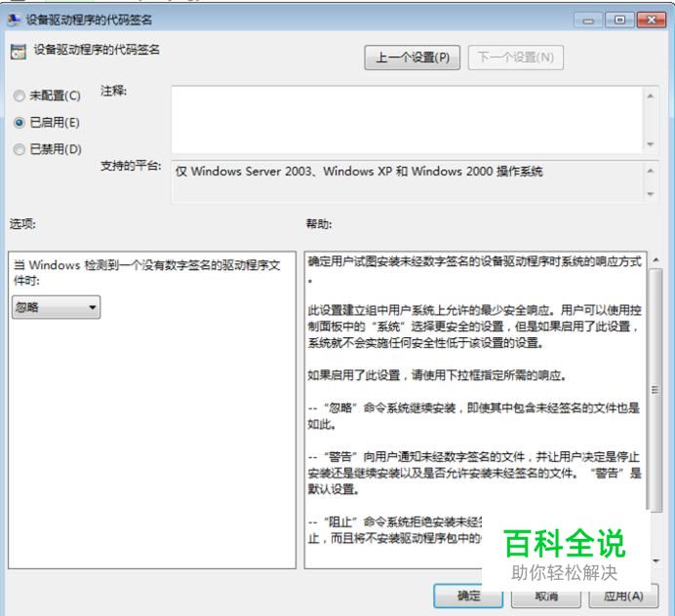Image resolution: width=675 pixels, height=616 pixels.
Task: Click the supported platform text starting 仅 Windows Server 2003
Action: pyautogui.click(x=359, y=172)
